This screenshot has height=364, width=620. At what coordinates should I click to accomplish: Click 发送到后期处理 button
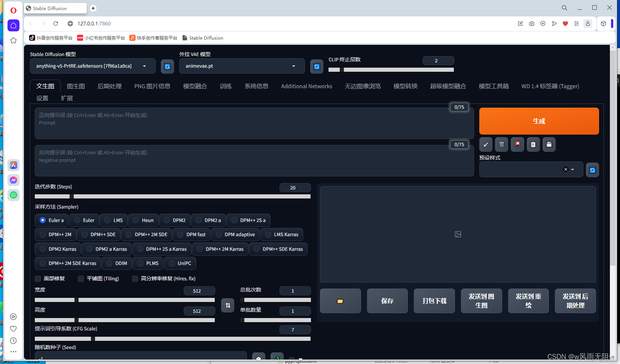[575, 301]
